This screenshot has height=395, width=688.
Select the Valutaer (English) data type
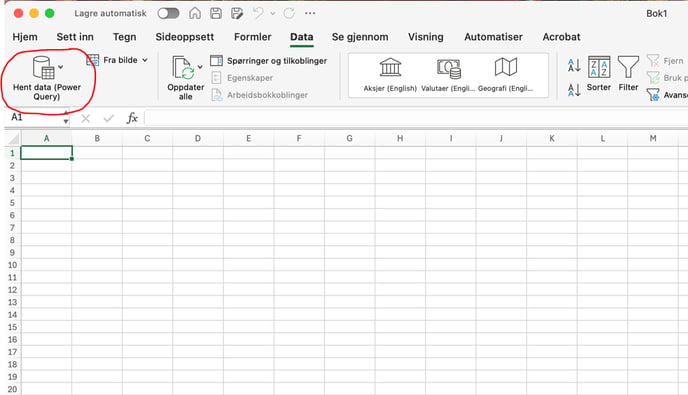click(x=448, y=75)
